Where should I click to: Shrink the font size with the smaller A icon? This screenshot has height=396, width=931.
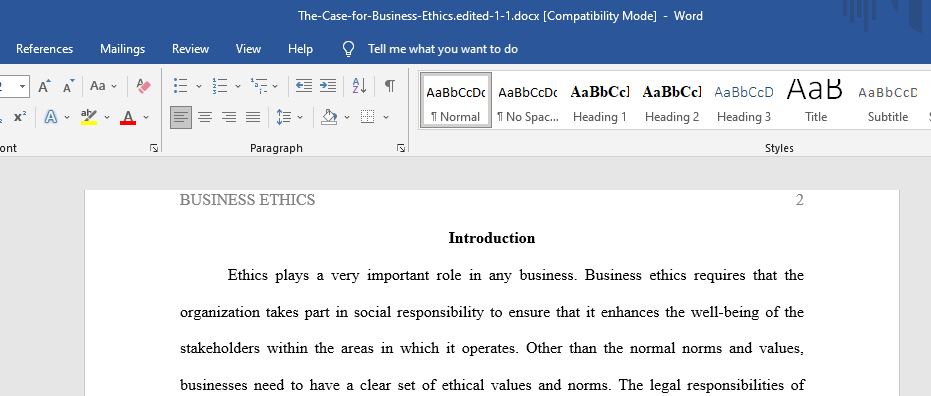(68, 86)
